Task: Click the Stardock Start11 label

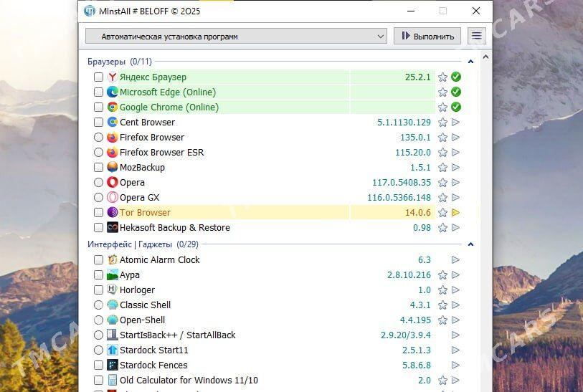Action: (154, 350)
